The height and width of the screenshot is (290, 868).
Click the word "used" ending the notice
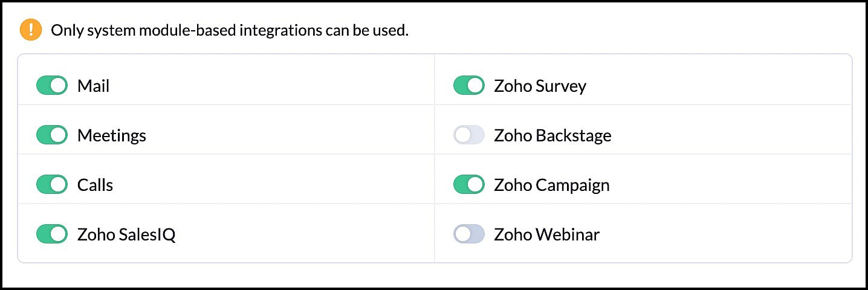tap(390, 30)
